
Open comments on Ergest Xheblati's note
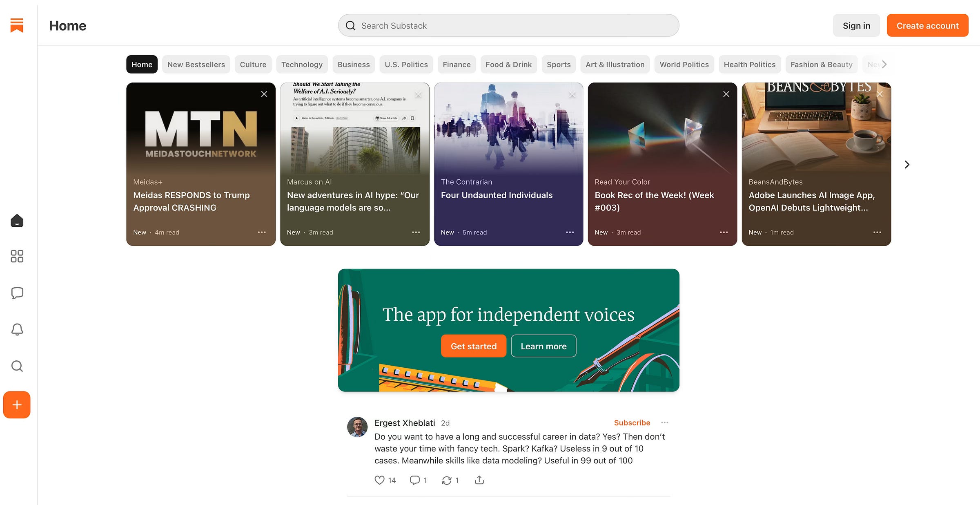click(x=418, y=480)
